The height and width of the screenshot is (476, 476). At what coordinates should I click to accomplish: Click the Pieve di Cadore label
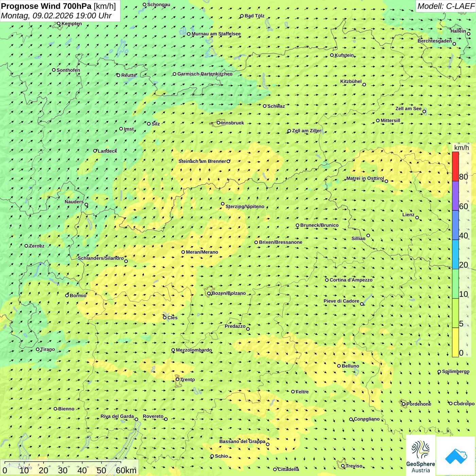point(341,301)
